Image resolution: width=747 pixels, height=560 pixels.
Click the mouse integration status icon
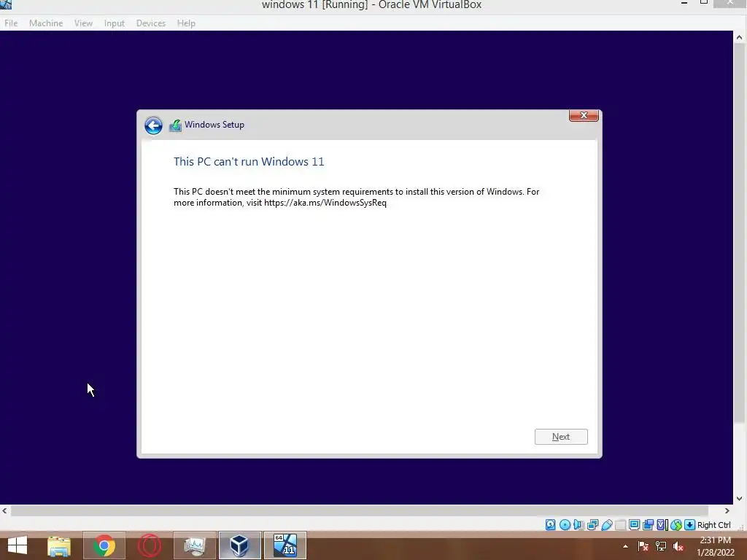pyautogui.click(x=676, y=525)
